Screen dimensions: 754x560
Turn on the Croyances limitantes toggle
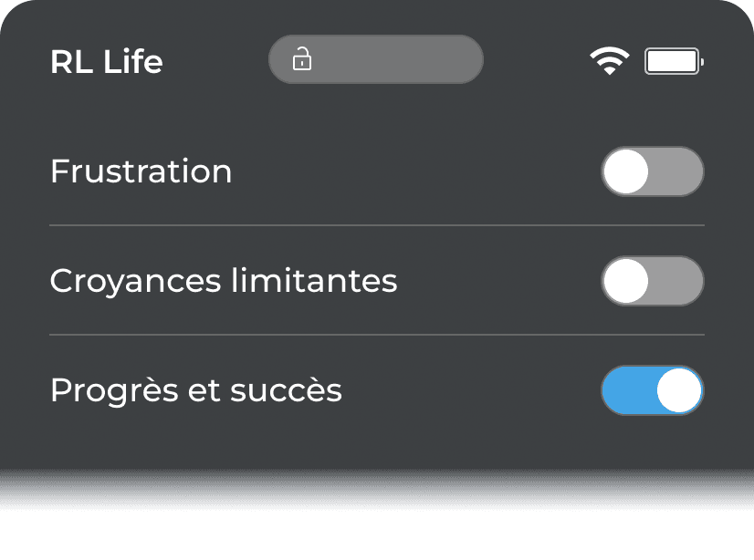652,281
